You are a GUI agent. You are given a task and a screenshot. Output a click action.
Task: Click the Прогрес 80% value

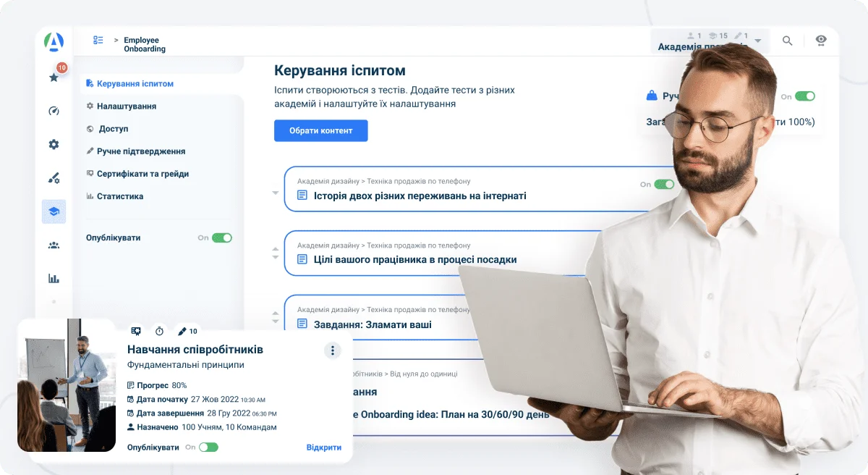click(179, 385)
